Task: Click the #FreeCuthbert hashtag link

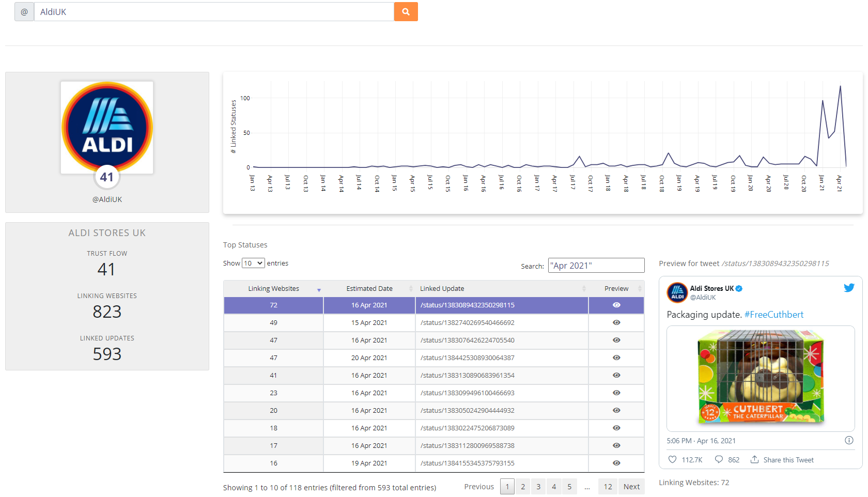Action: 774,315
